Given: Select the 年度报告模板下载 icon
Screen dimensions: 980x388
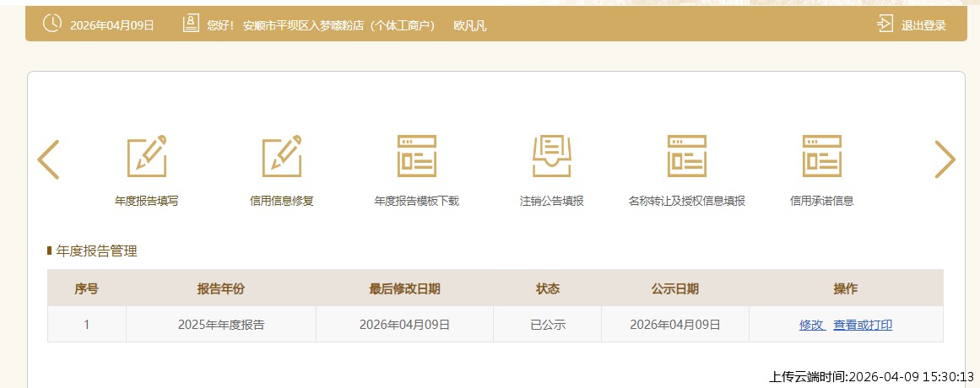Looking at the screenshot, I should tap(416, 156).
